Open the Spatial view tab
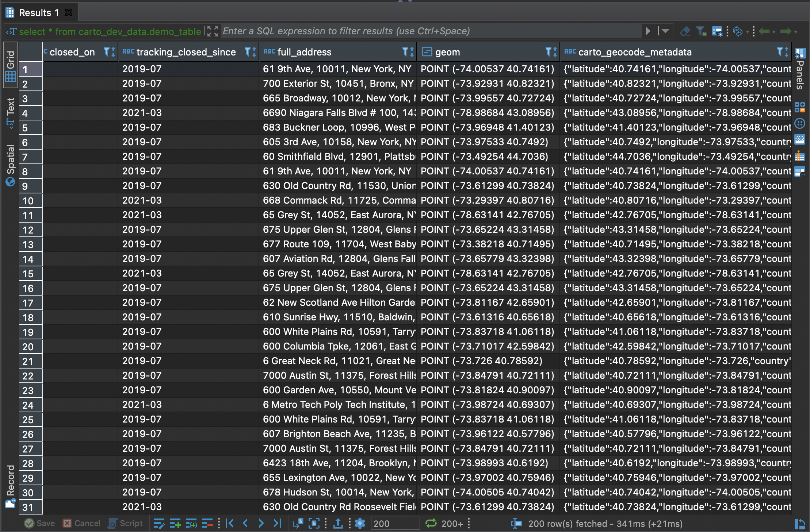The image size is (810, 532). [10, 164]
